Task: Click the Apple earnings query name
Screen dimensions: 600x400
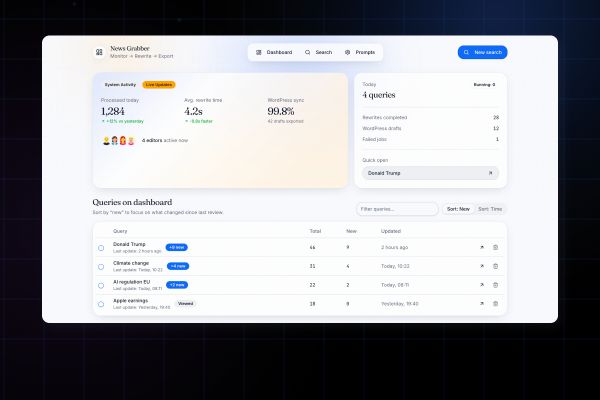Action: tap(130, 300)
